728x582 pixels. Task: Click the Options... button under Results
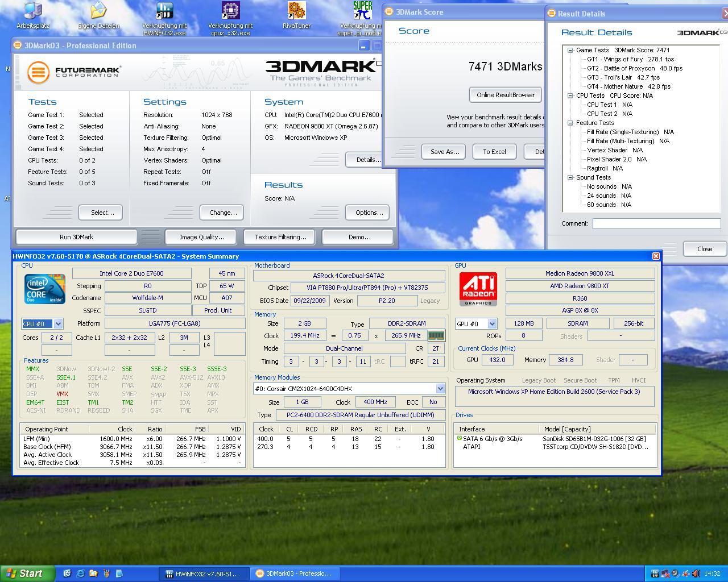click(x=367, y=213)
